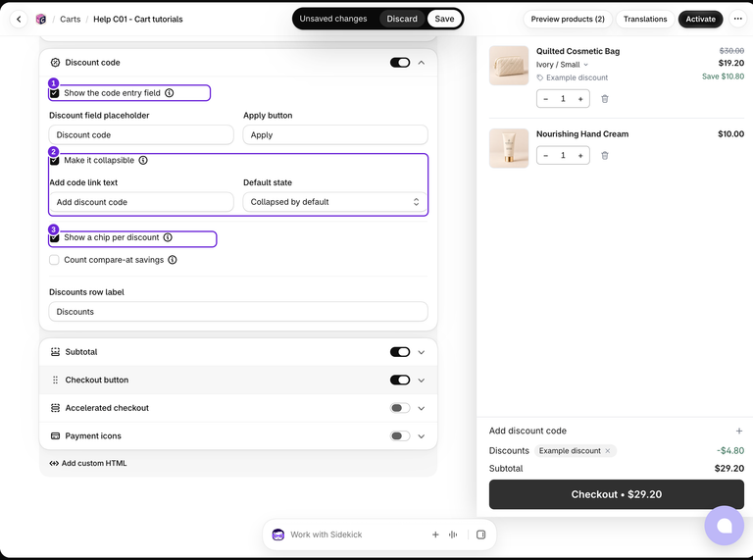Click Help C01 - Cart tutorials breadcrumb
The width and height of the screenshot is (753, 560).
pos(138,20)
